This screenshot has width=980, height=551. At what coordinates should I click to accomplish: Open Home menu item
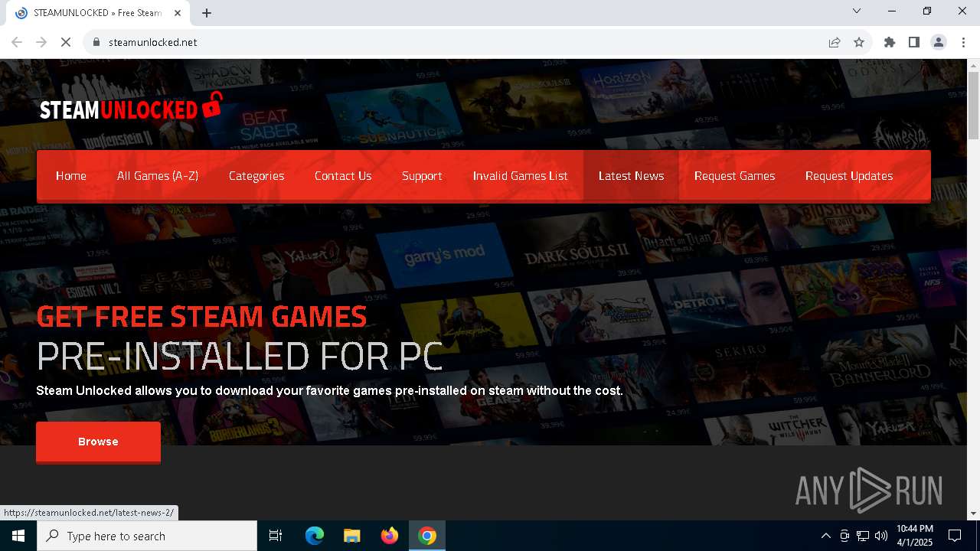tap(71, 176)
